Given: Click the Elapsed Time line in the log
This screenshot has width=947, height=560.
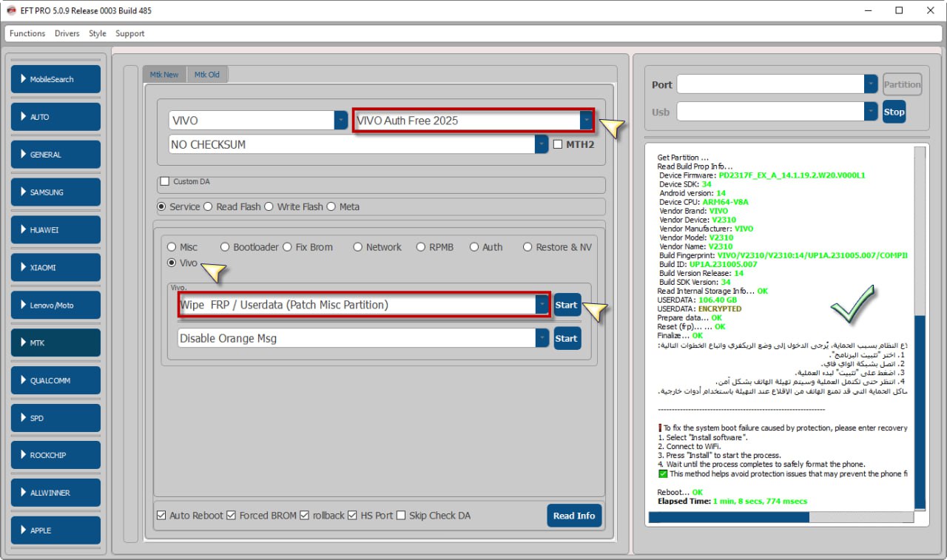Looking at the screenshot, I should coord(732,501).
